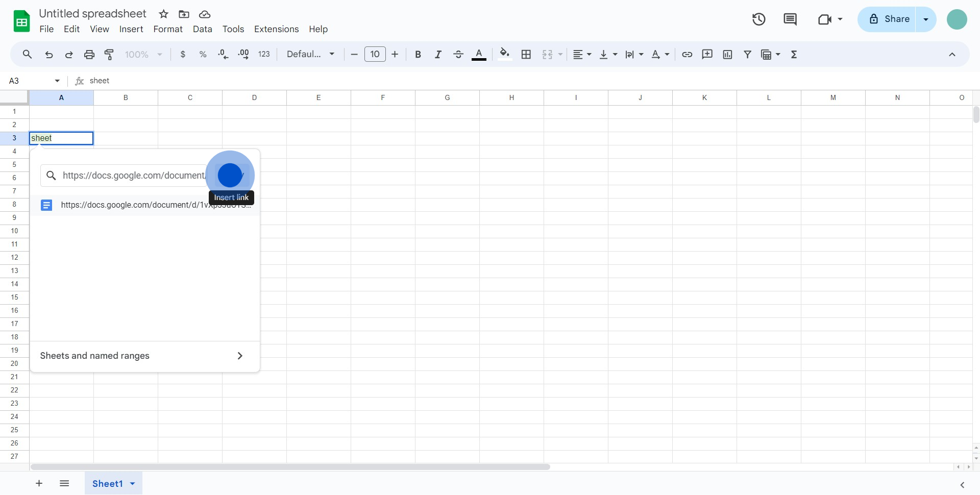The height and width of the screenshot is (495, 980).
Task: Open the Data menu
Action: 202,29
